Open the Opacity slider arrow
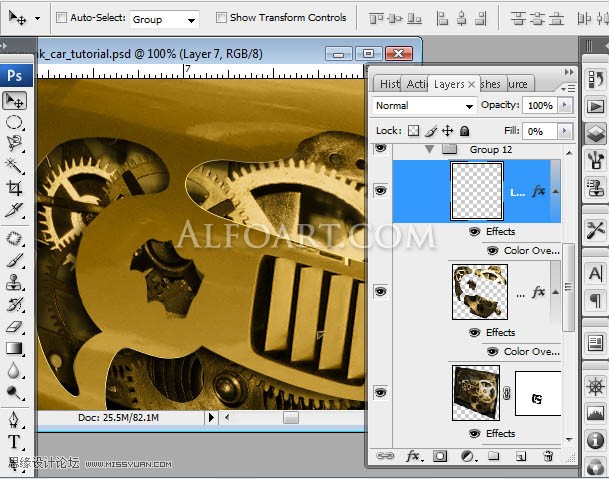The height and width of the screenshot is (479, 609). coord(565,105)
